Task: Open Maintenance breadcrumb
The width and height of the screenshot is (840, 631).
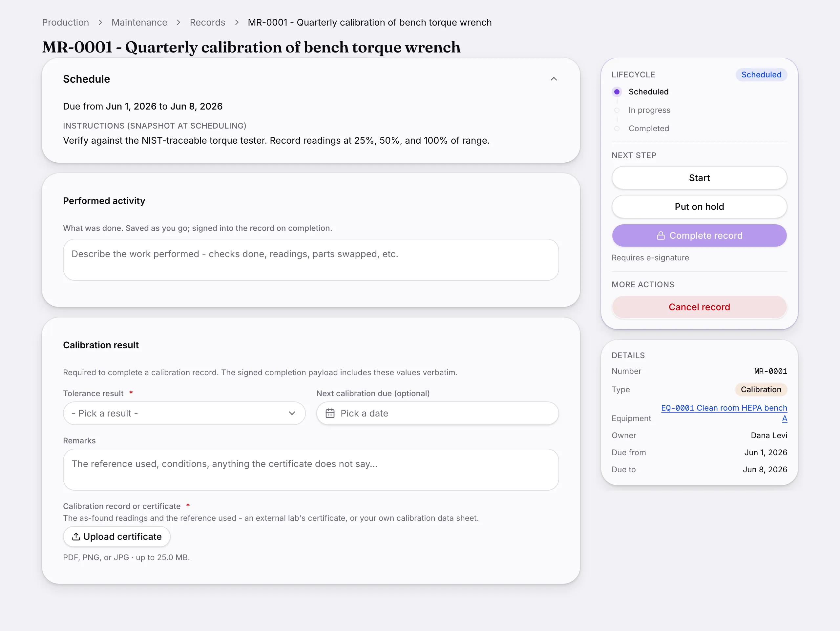Action: (139, 22)
